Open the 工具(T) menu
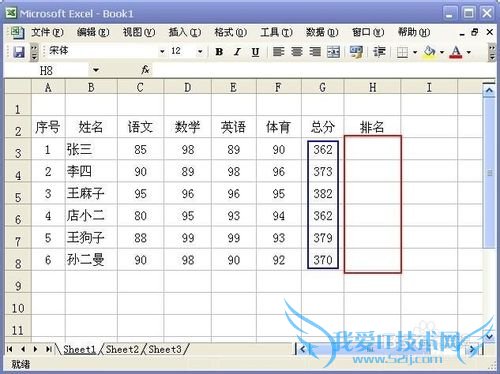The height and width of the screenshot is (374, 500). [x=276, y=32]
